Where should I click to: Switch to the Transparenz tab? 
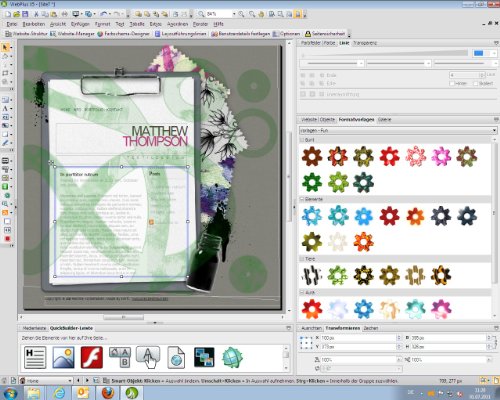(x=365, y=43)
